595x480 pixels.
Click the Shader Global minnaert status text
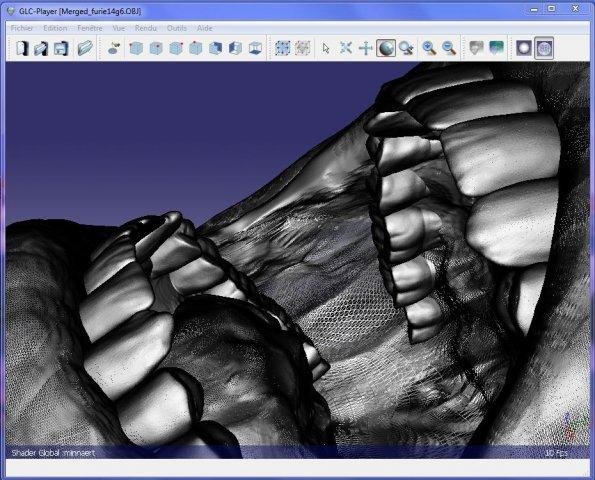point(53,453)
